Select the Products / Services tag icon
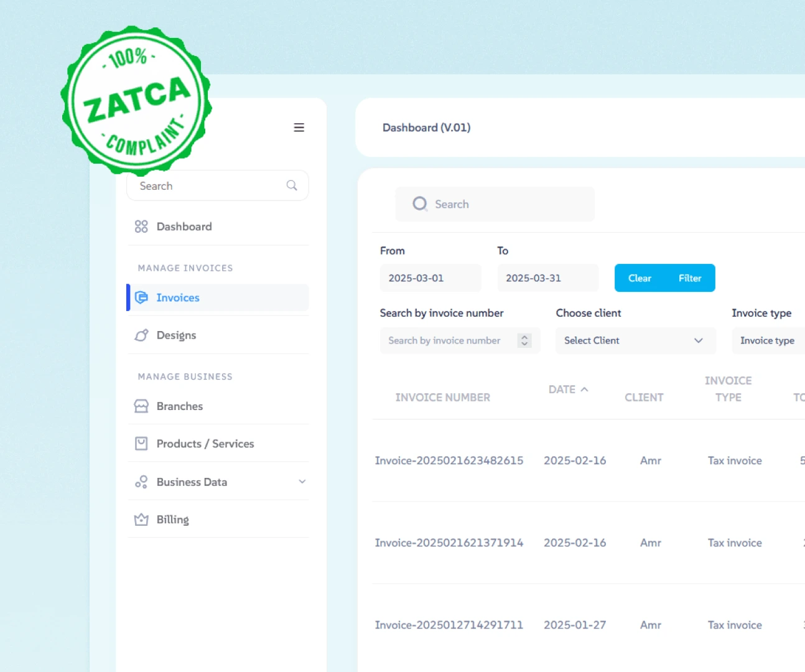 (141, 443)
